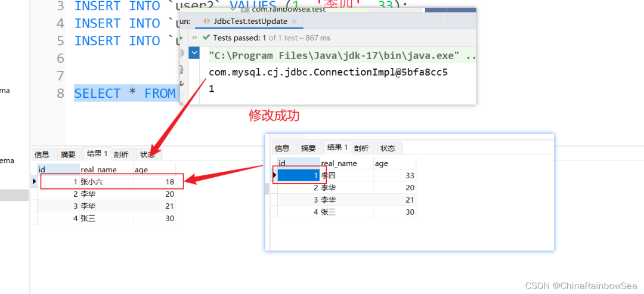Open 信息 tab in main Navicat result pane
The height and width of the screenshot is (294, 644).
42,154
